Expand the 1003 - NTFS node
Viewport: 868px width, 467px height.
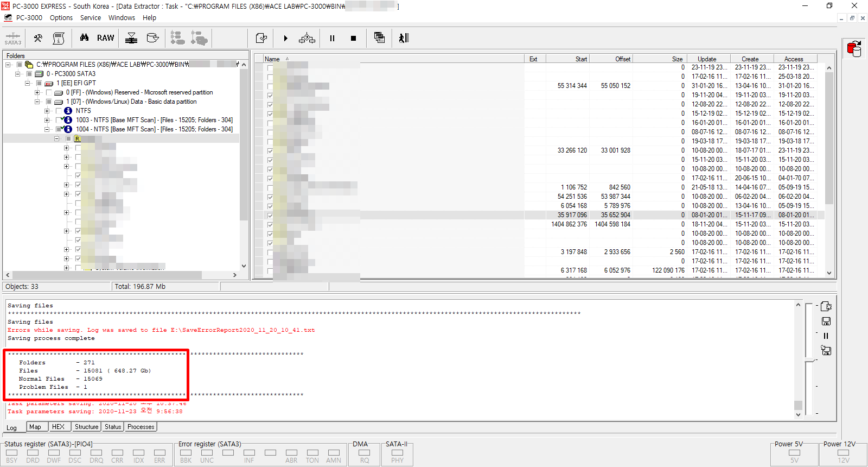click(x=47, y=120)
